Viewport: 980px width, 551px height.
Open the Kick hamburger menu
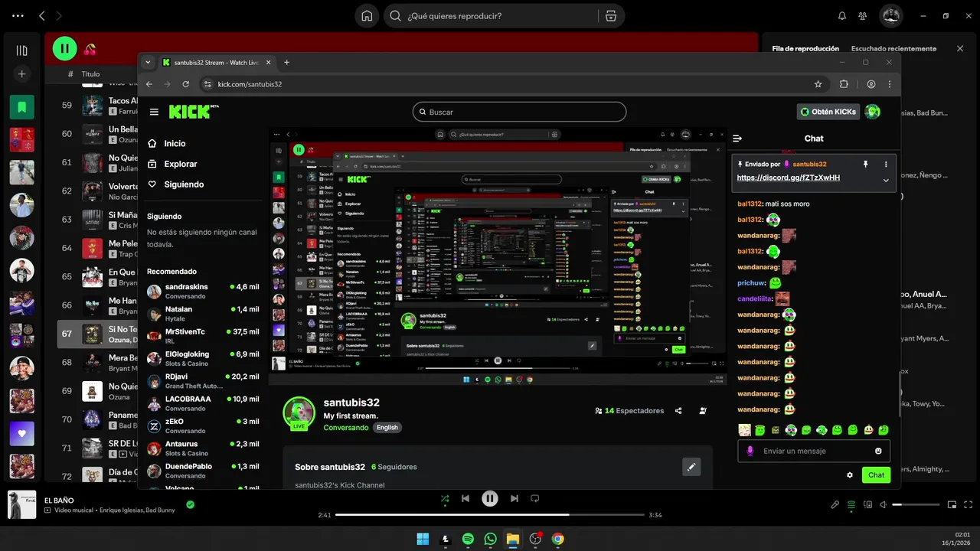click(154, 112)
